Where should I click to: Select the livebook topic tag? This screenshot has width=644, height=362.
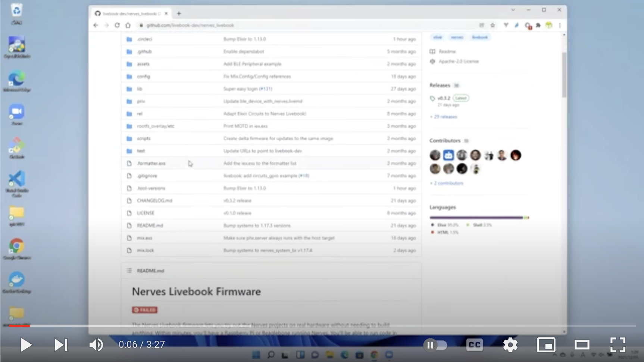[480, 37]
